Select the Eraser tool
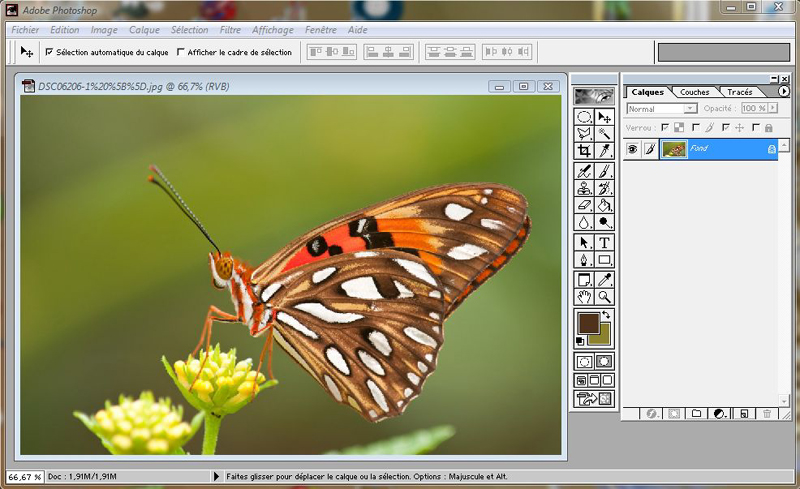Viewport: 800px width, 489px height. pos(584,205)
